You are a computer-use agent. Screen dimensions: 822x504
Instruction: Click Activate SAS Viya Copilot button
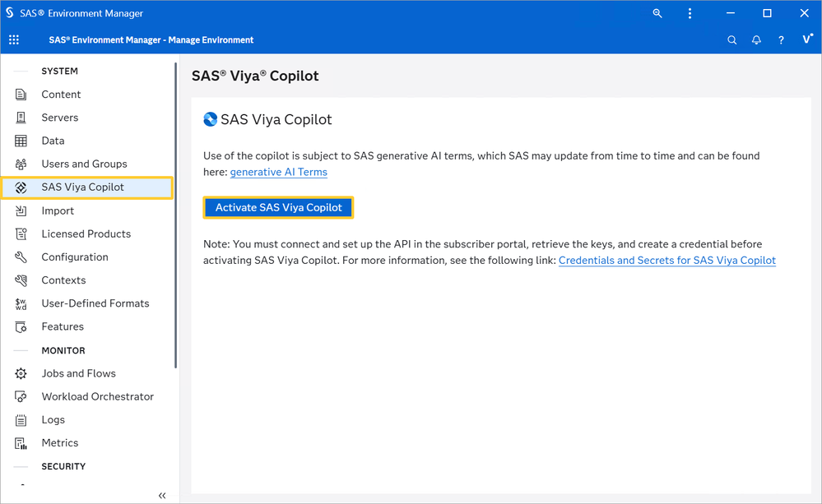[x=278, y=207]
